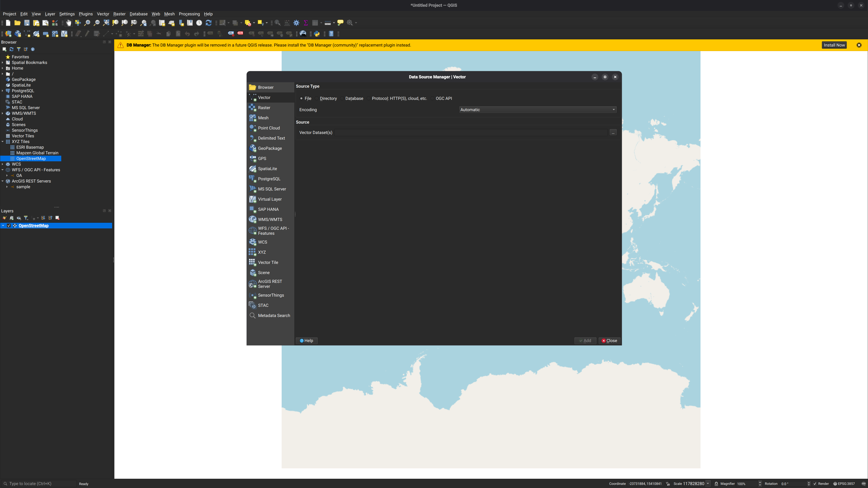Select the Directory source type radio button

point(317,98)
